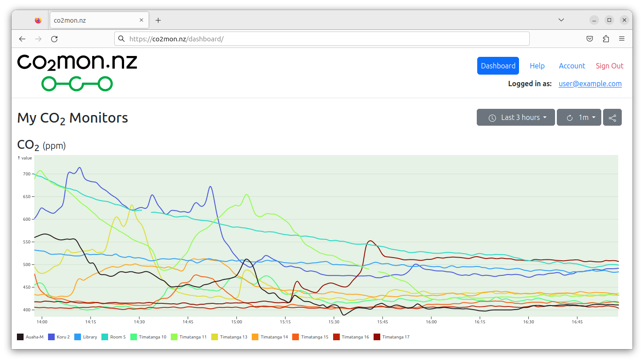
Task: Click the Pocket save icon
Action: click(590, 39)
